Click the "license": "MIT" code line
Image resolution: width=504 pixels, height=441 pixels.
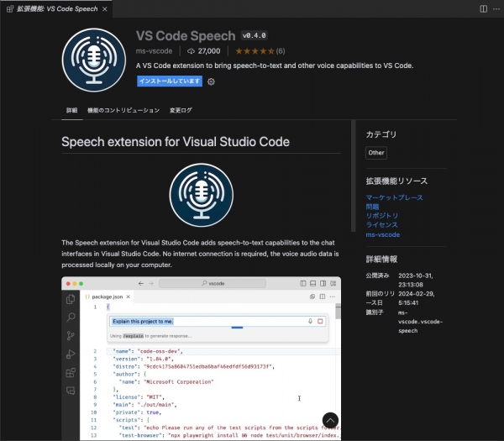[x=139, y=397]
